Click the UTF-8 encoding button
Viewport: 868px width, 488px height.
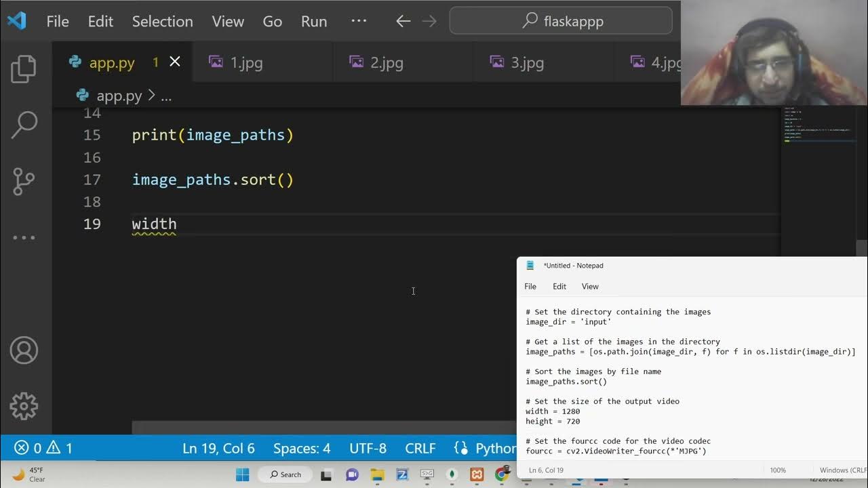coord(368,448)
